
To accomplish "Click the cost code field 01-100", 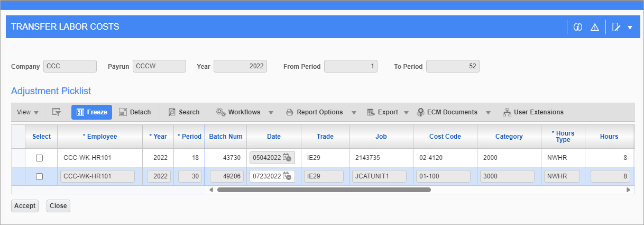I will tap(443, 176).
